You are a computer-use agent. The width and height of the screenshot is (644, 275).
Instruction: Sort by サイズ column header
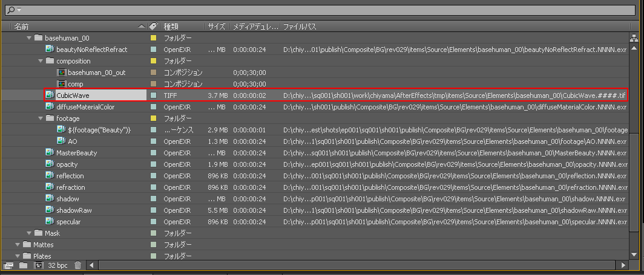click(217, 26)
